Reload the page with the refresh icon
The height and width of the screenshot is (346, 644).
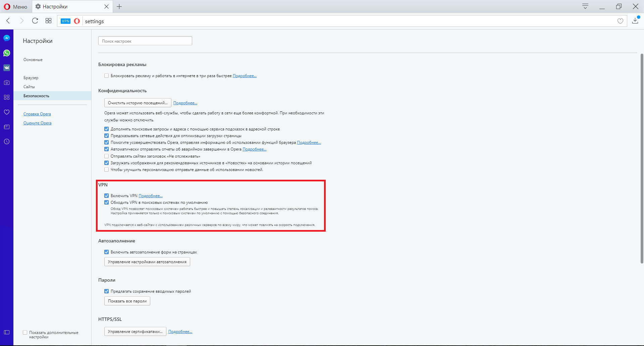pos(35,20)
